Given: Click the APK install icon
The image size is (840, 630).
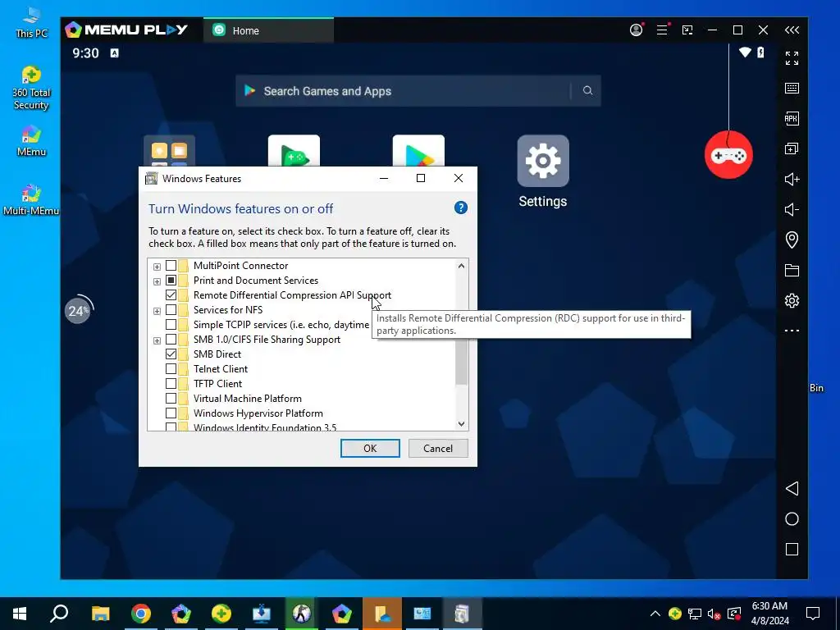Looking at the screenshot, I should (x=792, y=118).
